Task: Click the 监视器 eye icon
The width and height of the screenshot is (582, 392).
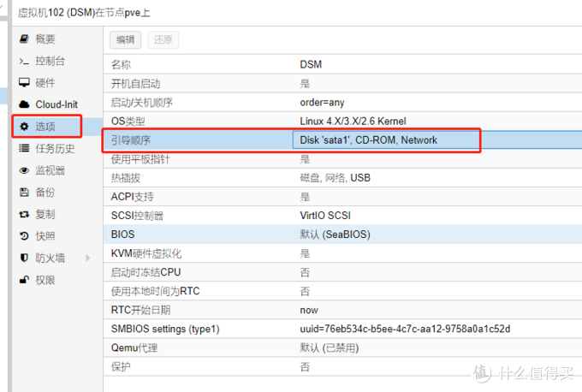Action: coord(24,170)
